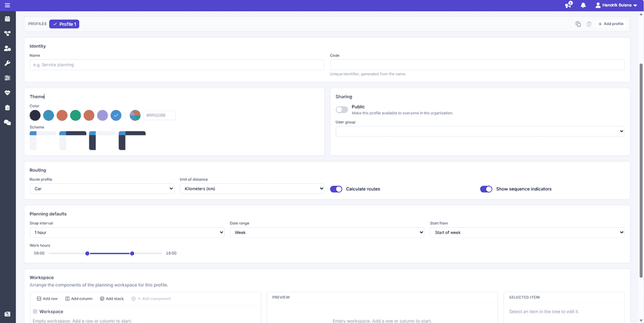Open the sliders settings sidebar icon
This screenshot has width=644, height=323.
pyautogui.click(x=7, y=78)
